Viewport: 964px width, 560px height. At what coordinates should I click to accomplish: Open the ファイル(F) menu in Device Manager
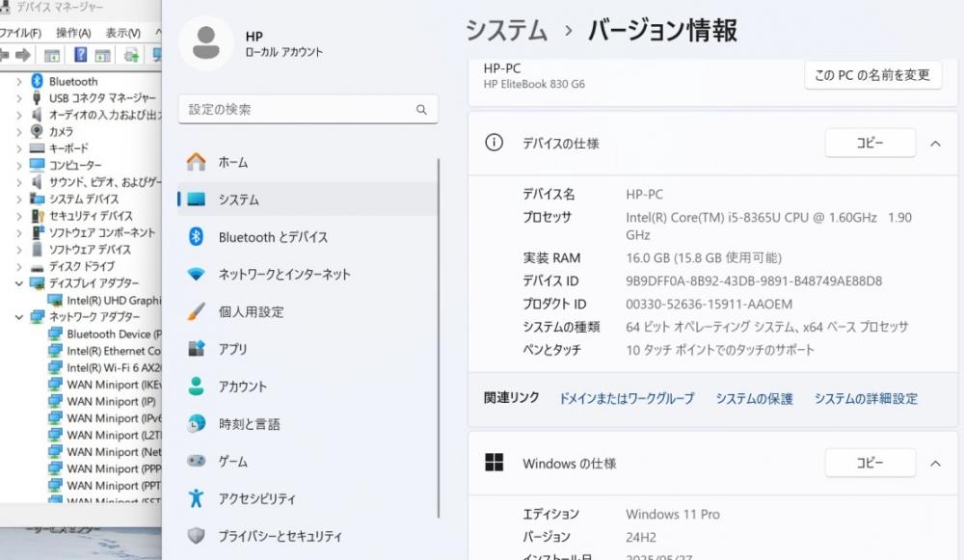pyautogui.click(x=20, y=33)
